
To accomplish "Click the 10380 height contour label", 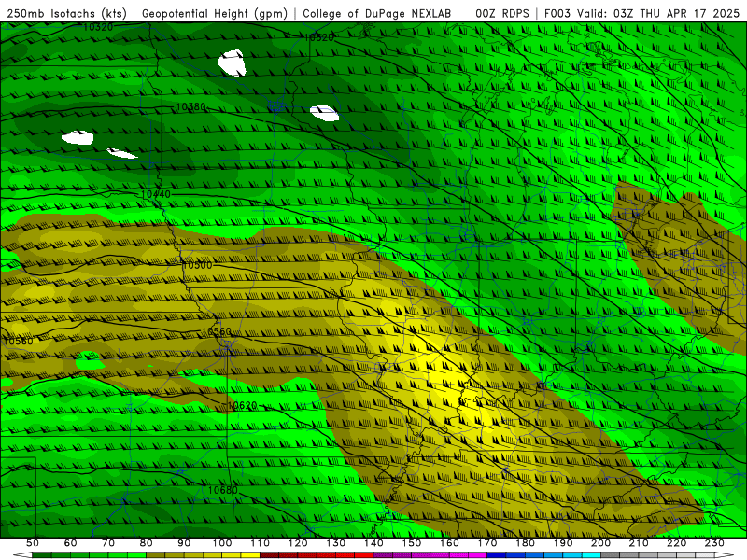I will coord(190,106).
